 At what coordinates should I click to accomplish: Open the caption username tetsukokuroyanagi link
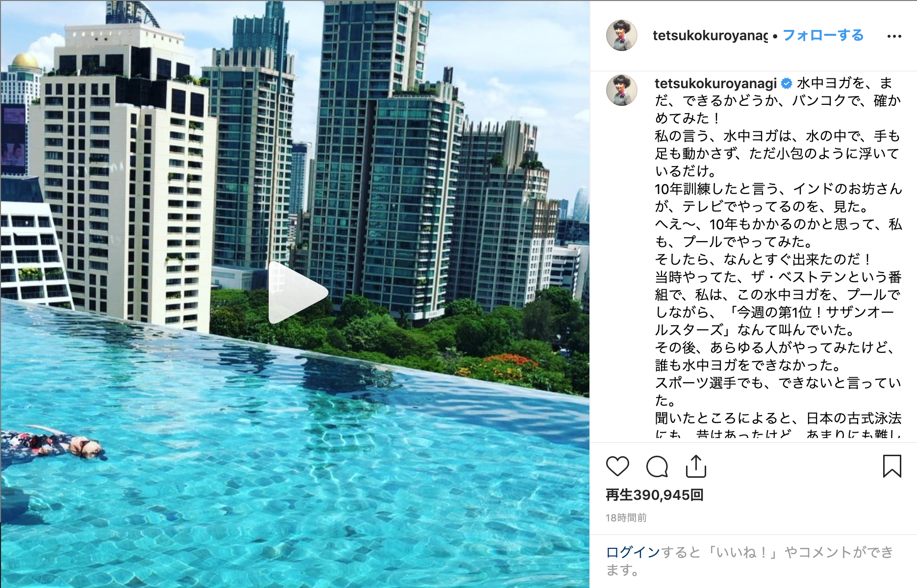coord(716,83)
